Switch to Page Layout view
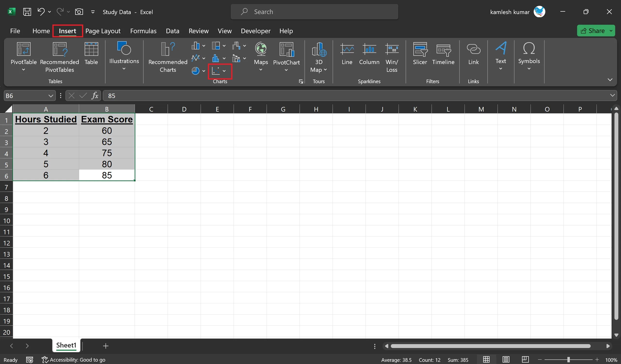This screenshot has width=621, height=364. [x=506, y=360]
